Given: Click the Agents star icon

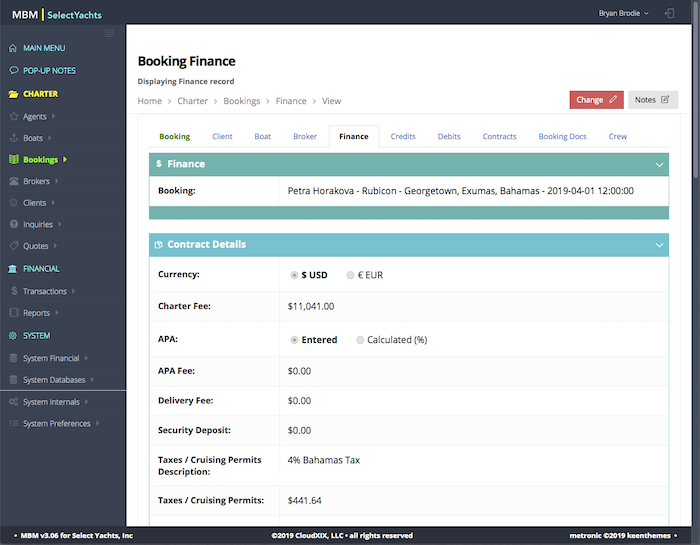Looking at the screenshot, I should pyautogui.click(x=14, y=116).
